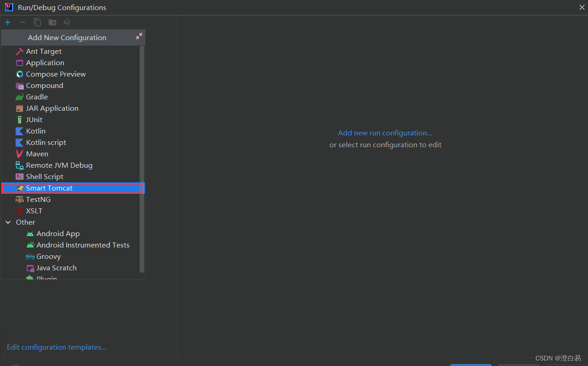Screen dimensions: 588x366
Task: Pick the Kotlin script configuration
Action: pos(46,143)
